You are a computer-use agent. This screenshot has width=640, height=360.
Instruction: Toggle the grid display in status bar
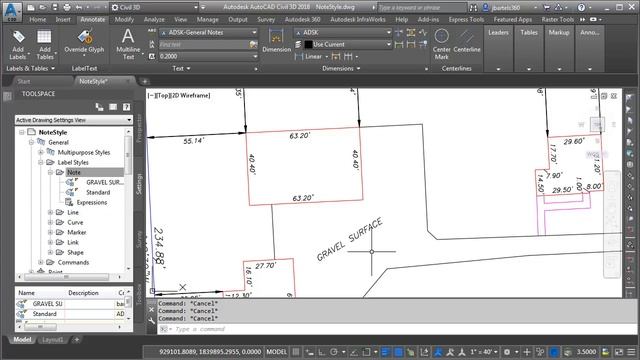[x=296, y=352]
